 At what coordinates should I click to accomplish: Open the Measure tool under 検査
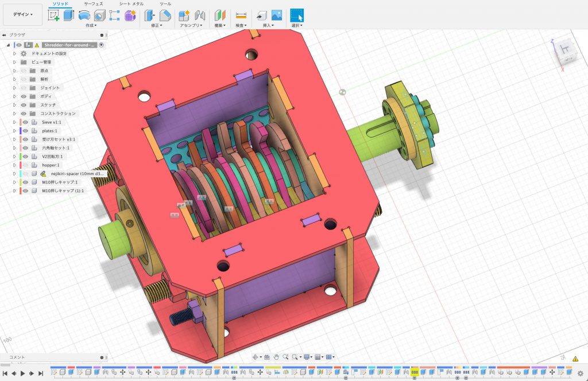point(241,15)
